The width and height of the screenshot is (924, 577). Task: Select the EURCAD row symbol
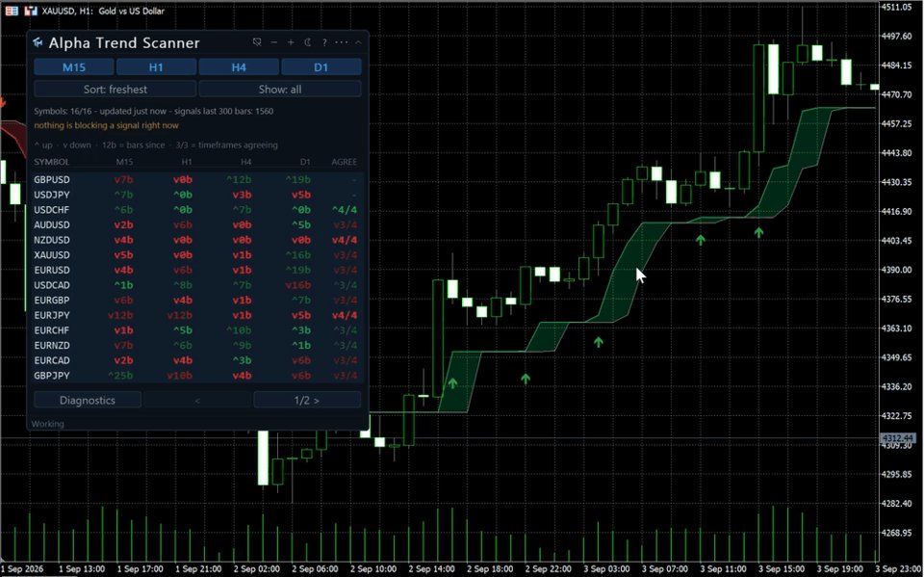point(52,360)
